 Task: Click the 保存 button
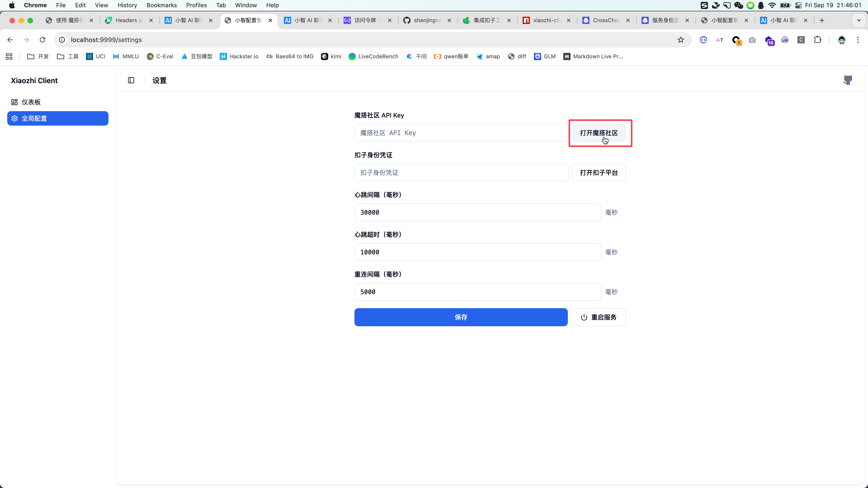(461, 317)
